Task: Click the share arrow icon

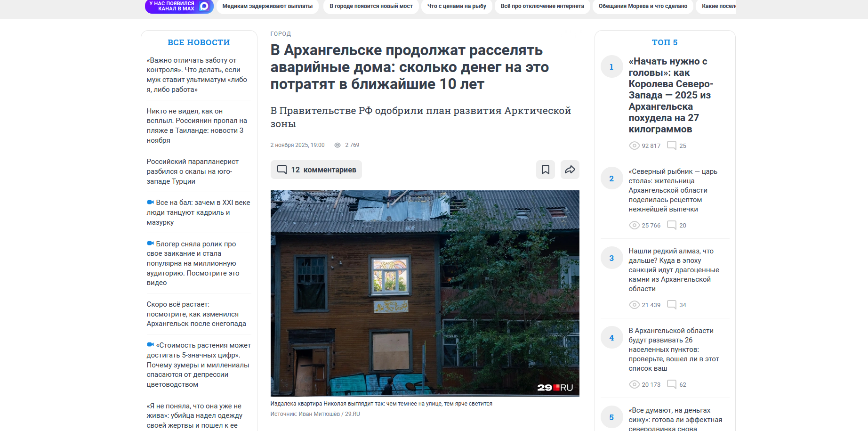Action: pos(570,170)
